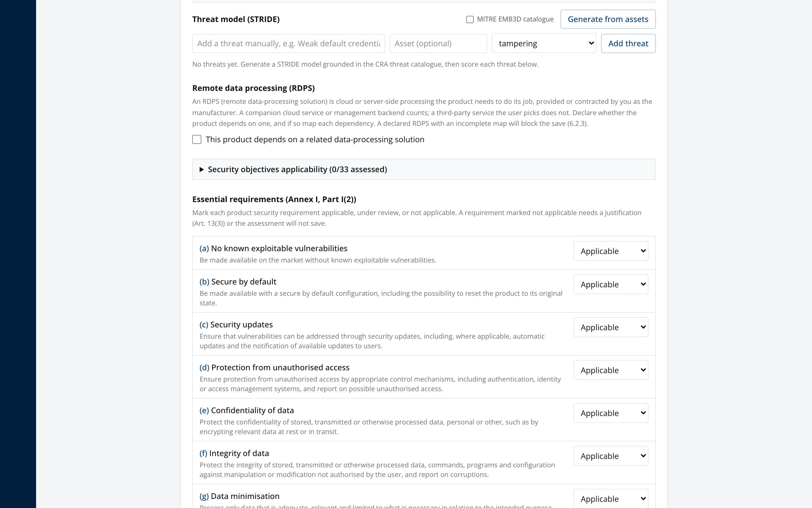Select the 'Threat model (STRIDE)' heading
The width and height of the screenshot is (812, 508).
pyautogui.click(x=236, y=19)
